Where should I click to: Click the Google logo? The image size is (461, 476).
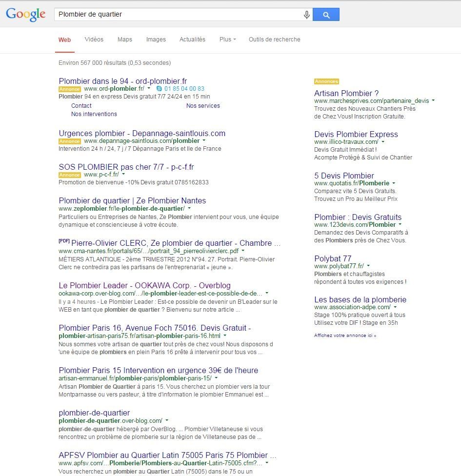[26, 15]
